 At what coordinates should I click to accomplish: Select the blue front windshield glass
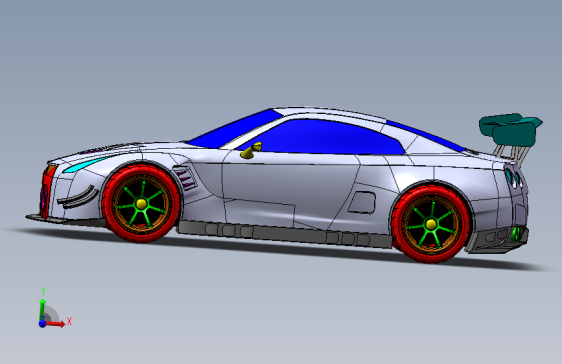(235, 129)
